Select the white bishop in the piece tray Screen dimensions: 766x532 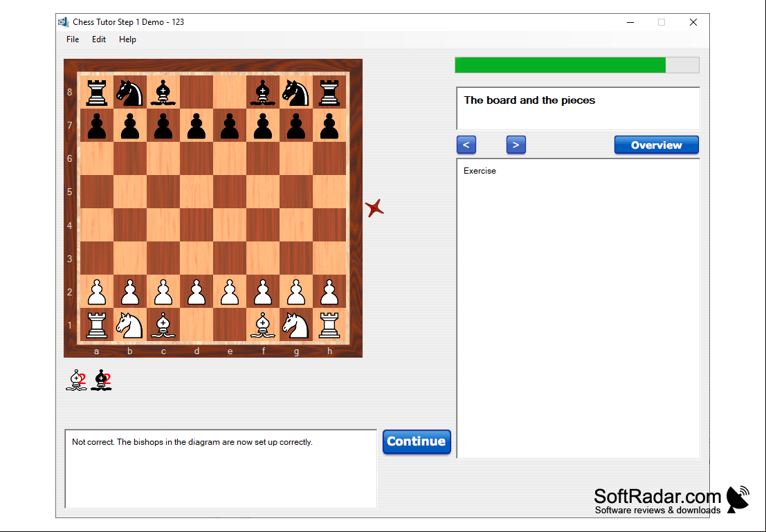[75, 380]
